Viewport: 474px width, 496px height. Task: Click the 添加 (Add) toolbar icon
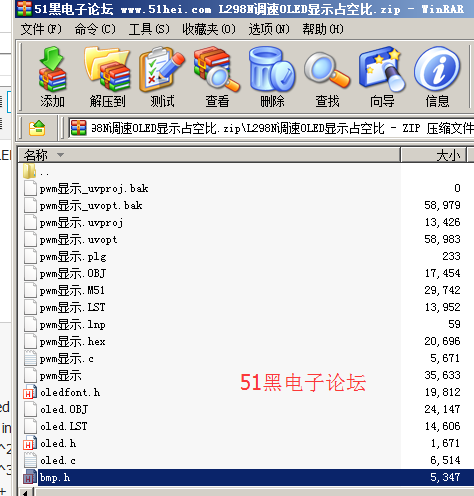point(52,69)
